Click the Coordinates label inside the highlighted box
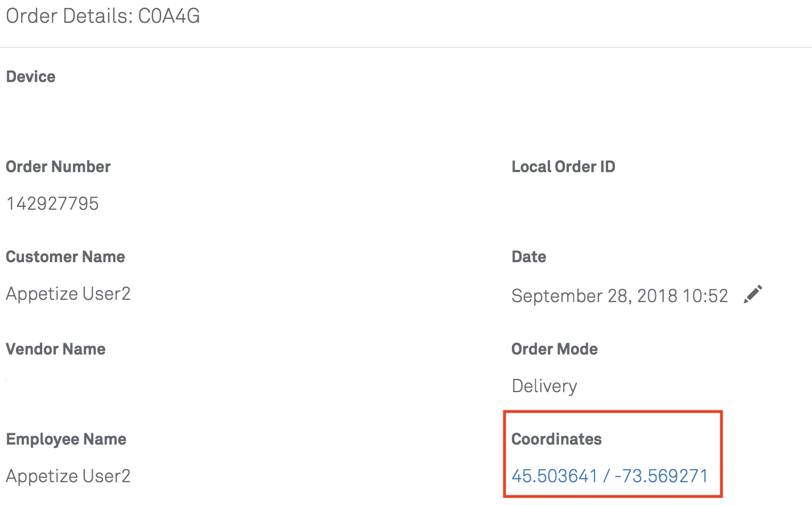 [x=556, y=439]
